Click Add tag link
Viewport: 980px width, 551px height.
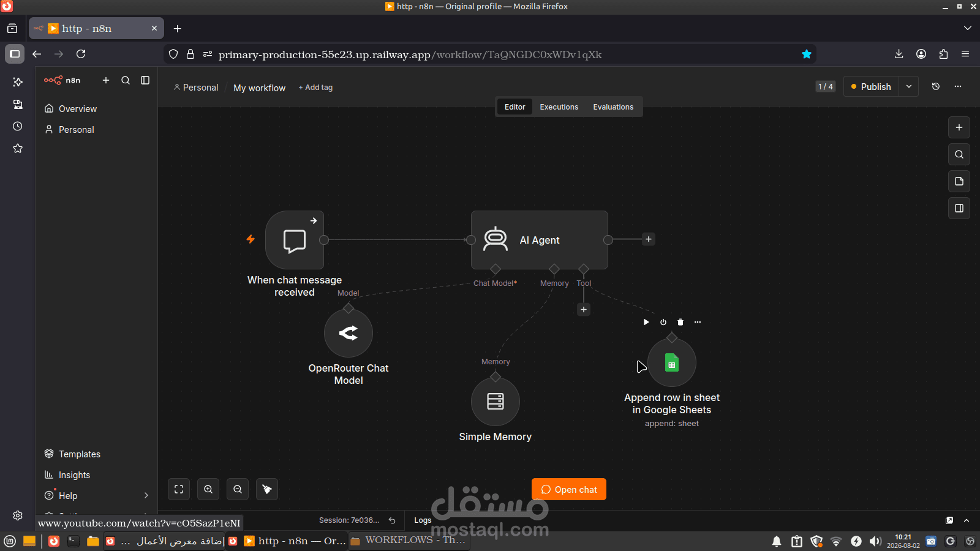point(315,88)
